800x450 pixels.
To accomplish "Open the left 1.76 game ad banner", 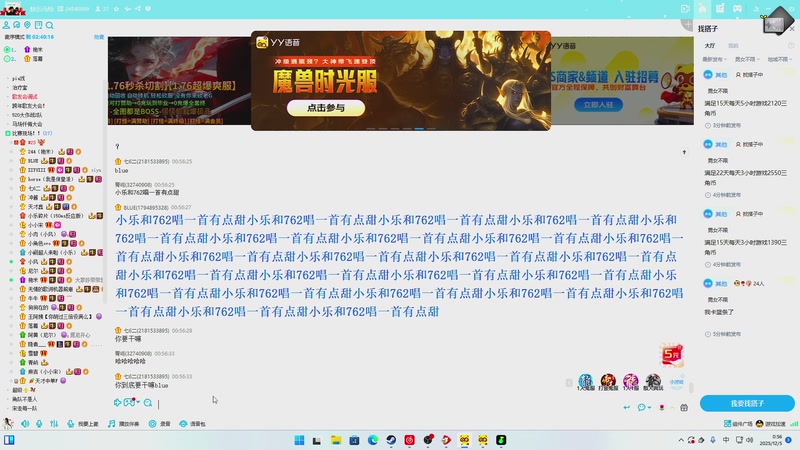I will click(x=179, y=81).
